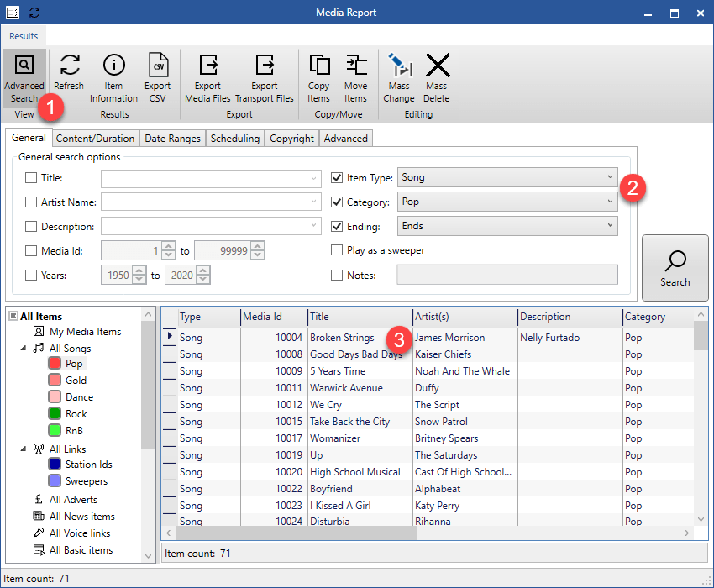
Task: Collapse the All Links tree node
Action: 24,449
